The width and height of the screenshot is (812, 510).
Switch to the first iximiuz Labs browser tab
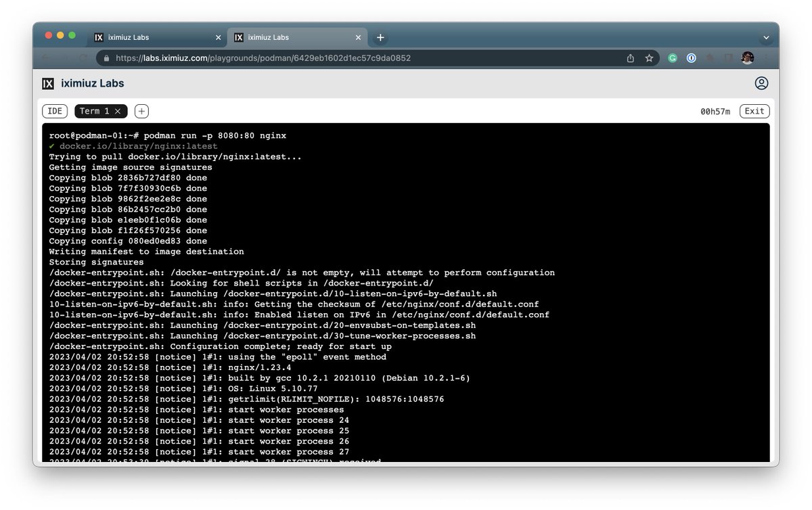156,37
